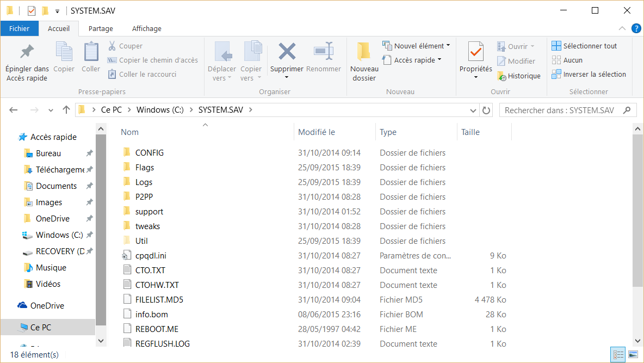
Task: Click Sélectionner tout
Action: pyautogui.click(x=584, y=46)
